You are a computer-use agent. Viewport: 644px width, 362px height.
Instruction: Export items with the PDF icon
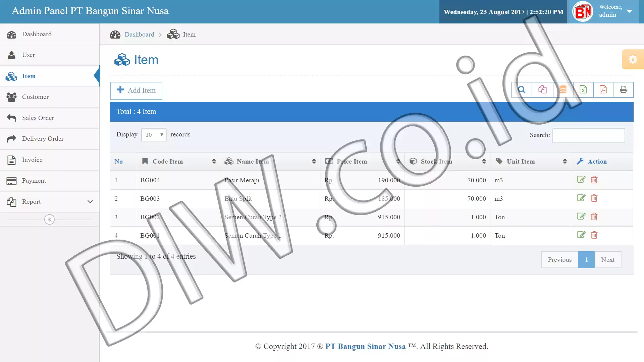603,90
